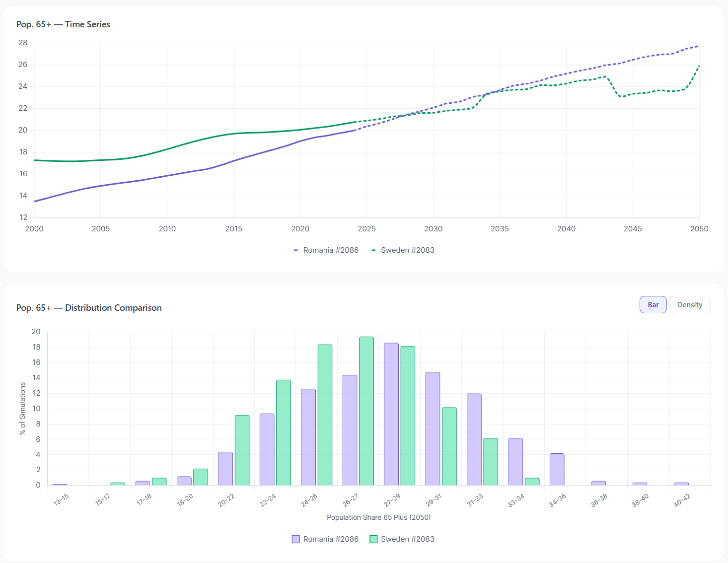Select Romania's purple bar in 29–31 bin

[x=433, y=428]
